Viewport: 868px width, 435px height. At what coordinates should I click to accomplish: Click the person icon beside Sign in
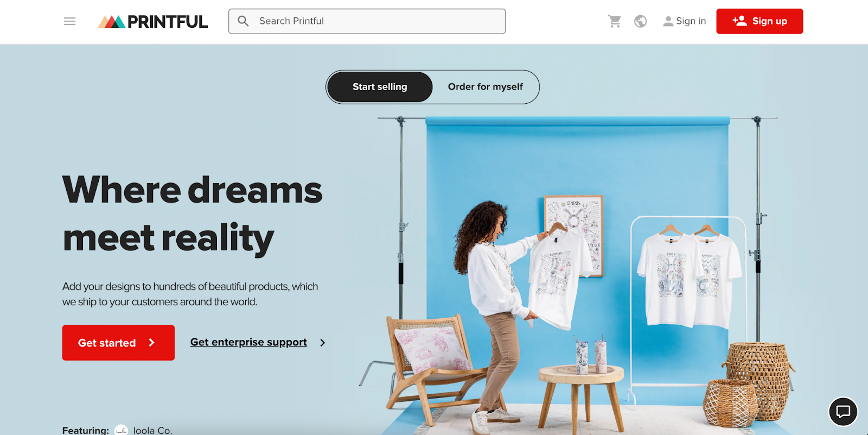pyautogui.click(x=668, y=21)
